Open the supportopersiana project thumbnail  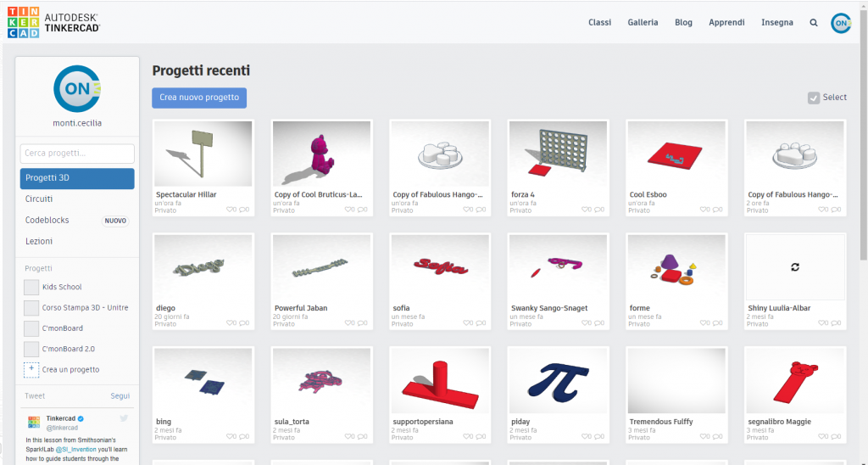(x=439, y=381)
